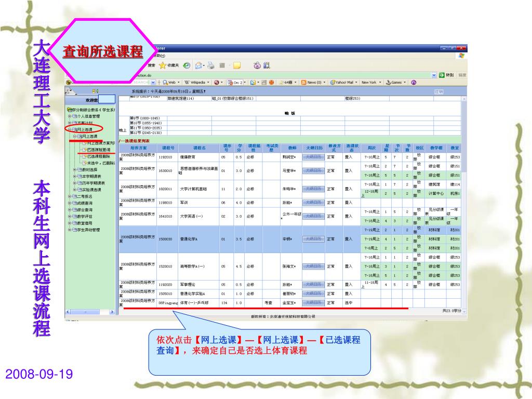Expand the 本学期课表 tree node

pyautogui.click(x=75, y=177)
